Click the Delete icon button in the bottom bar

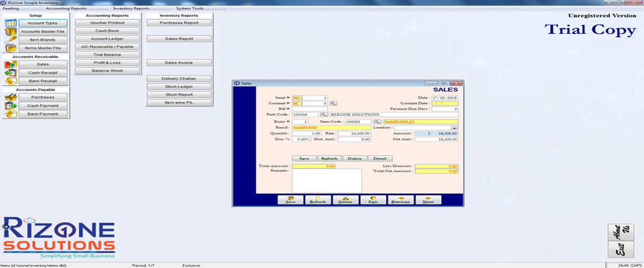[x=346, y=199]
